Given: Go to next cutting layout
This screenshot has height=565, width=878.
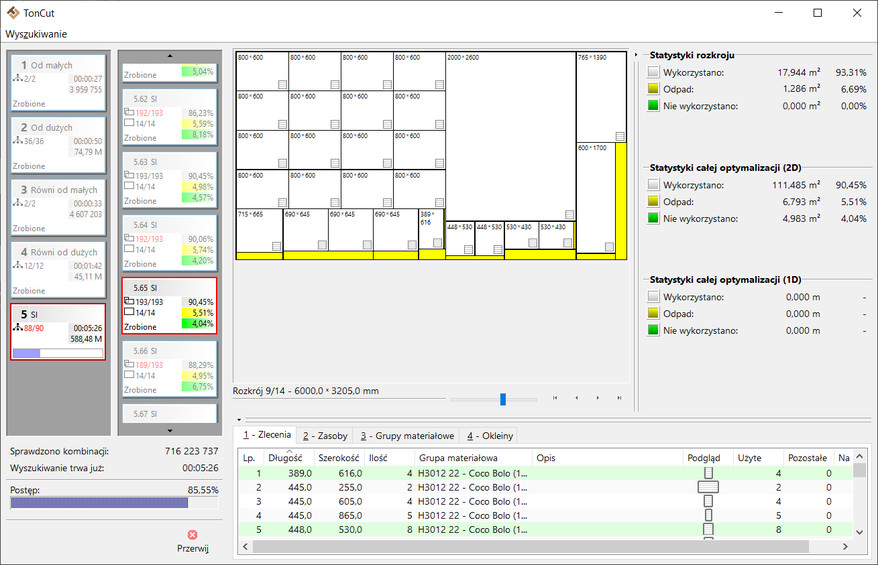Looking at the screenshot, I should [x=597, y=398].
